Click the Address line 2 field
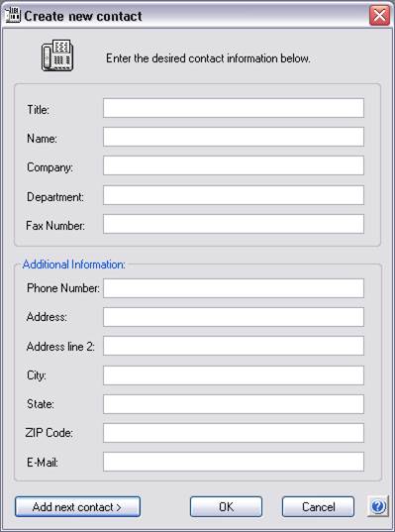Image resolution: width=395 pixels, height=532 pixels. coord(234,346)
